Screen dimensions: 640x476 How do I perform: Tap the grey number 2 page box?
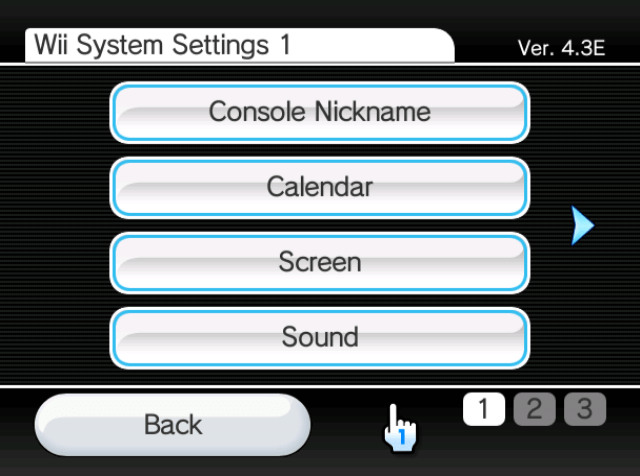point(534,409)
